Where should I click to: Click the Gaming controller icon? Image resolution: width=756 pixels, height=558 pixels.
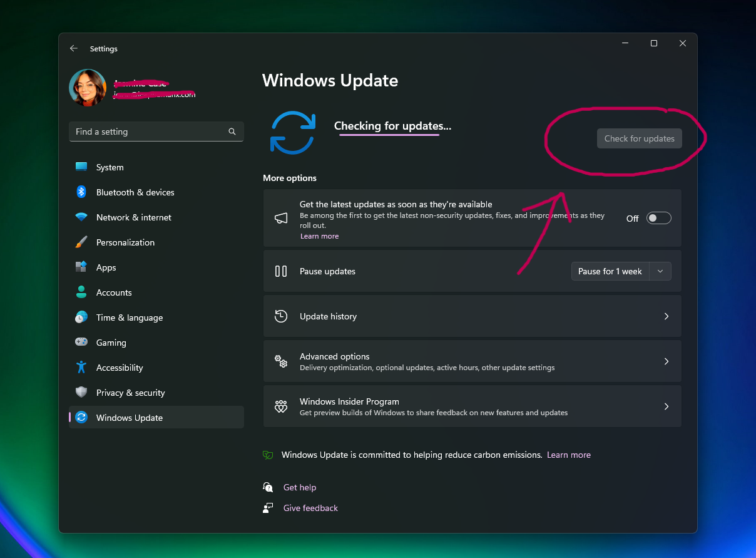(x=81, y=343)
